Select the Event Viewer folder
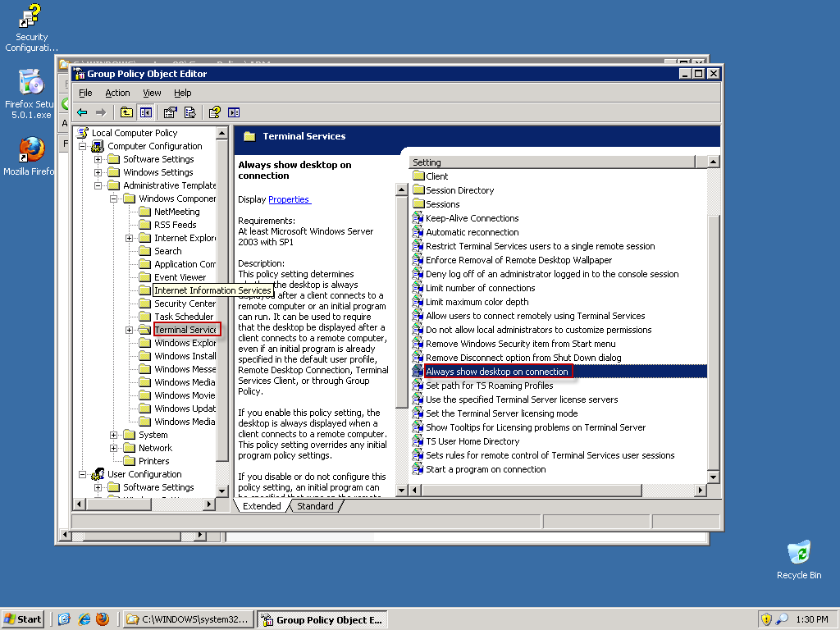 [x=180, y=277]
